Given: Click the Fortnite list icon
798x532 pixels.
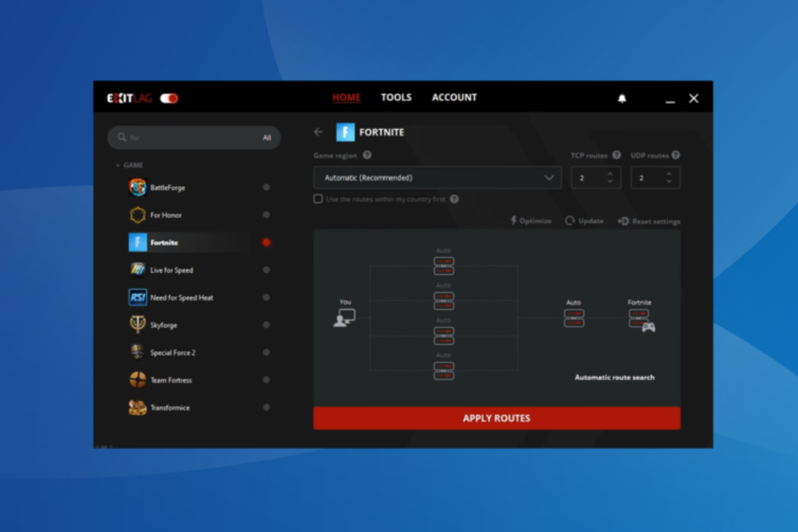Looking at the screenshot, I should (138, 242).
